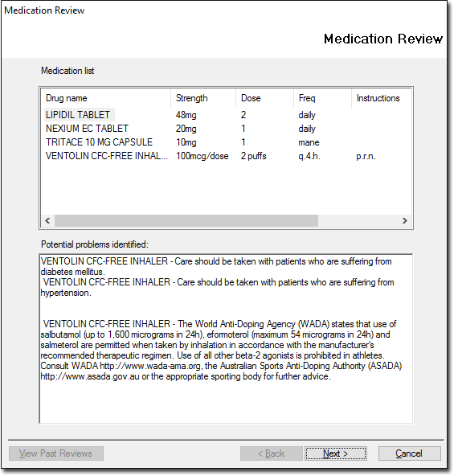
Task: Click the wada-ama.org URL text
Action: pos(150,366)
